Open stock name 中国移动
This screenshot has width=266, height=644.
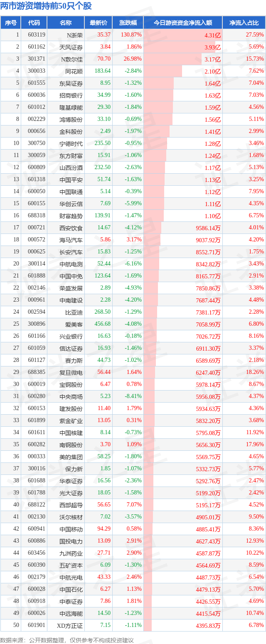tap(71, 529)
